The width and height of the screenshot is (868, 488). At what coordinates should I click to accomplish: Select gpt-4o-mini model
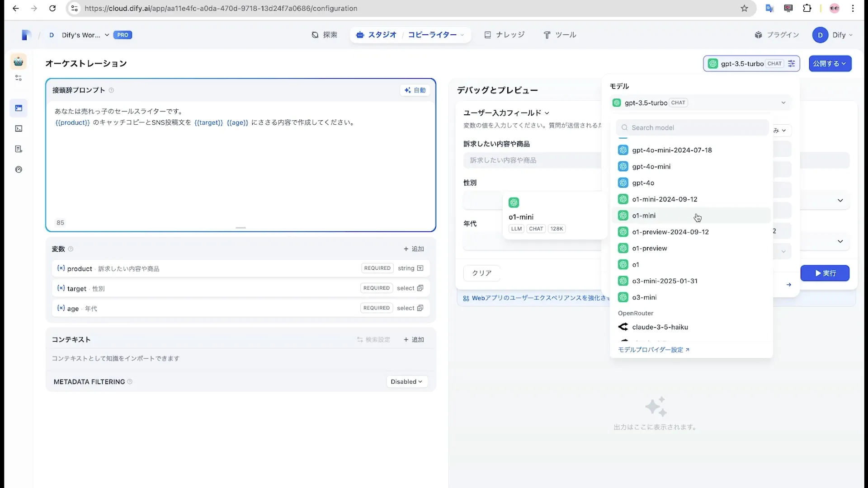pos(691,167)
